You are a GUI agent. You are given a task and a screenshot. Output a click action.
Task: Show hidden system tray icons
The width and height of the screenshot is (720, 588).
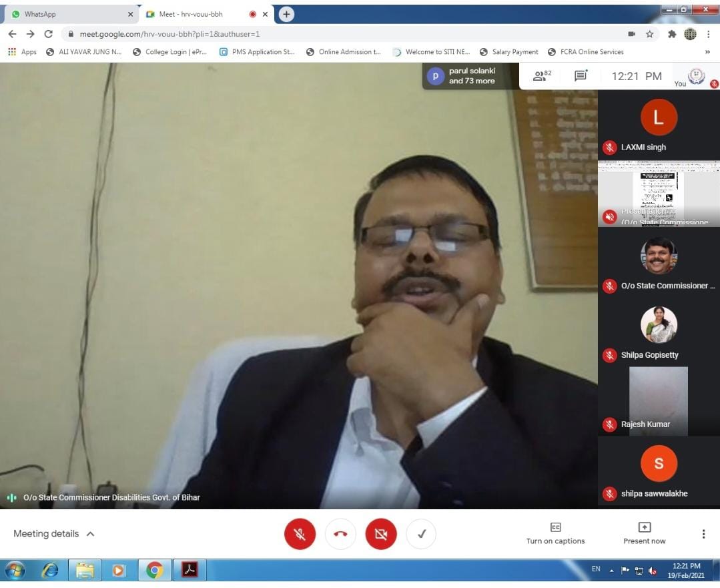pyautogui.click(x=611, y=570)
